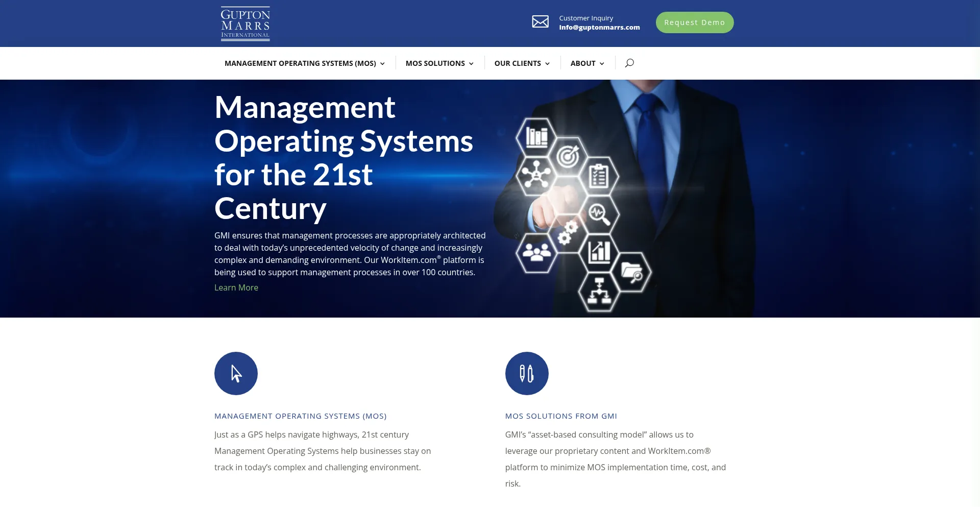Screen dimensions: 980x507
Task: Click the gears icon in the hero image
Action: click(x=568, y=232)
